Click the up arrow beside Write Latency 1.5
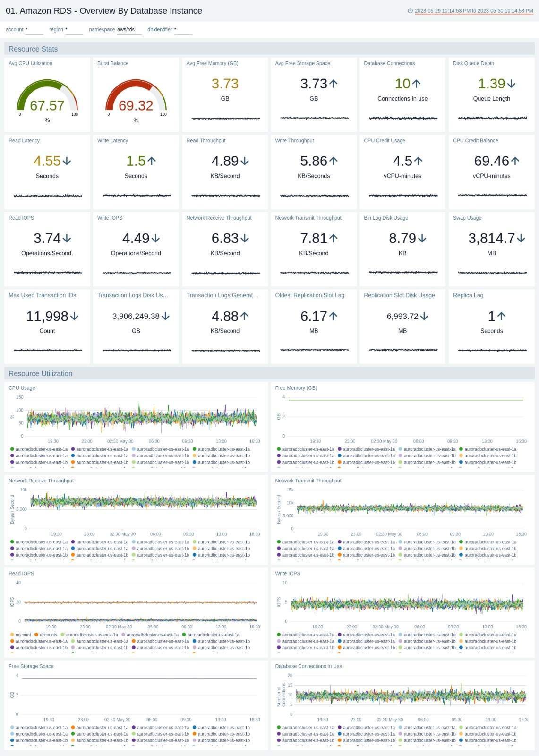 pyautogui.click(x=152, y=161)
